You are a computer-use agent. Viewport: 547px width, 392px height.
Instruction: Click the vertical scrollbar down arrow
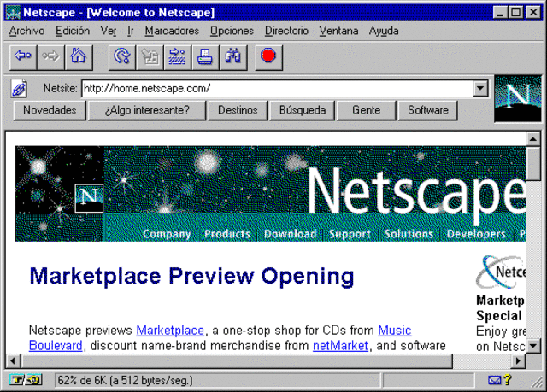(x=533, y=346)
